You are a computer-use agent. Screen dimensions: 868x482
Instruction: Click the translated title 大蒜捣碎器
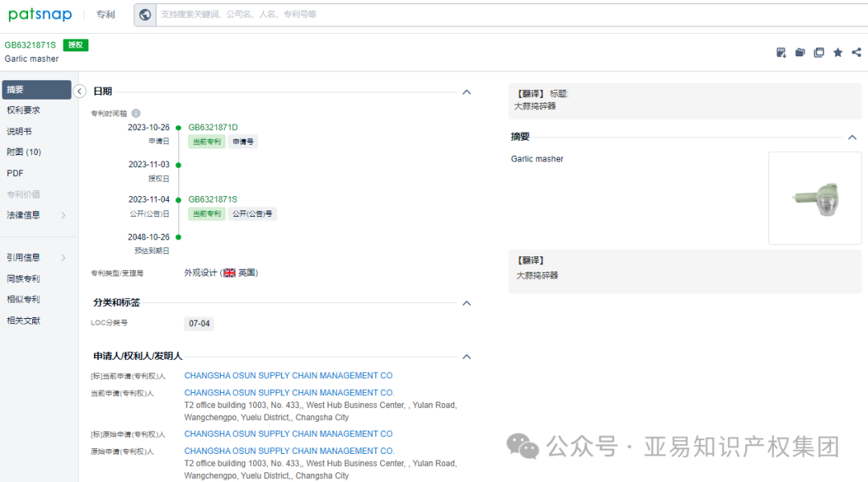(534, 106)
